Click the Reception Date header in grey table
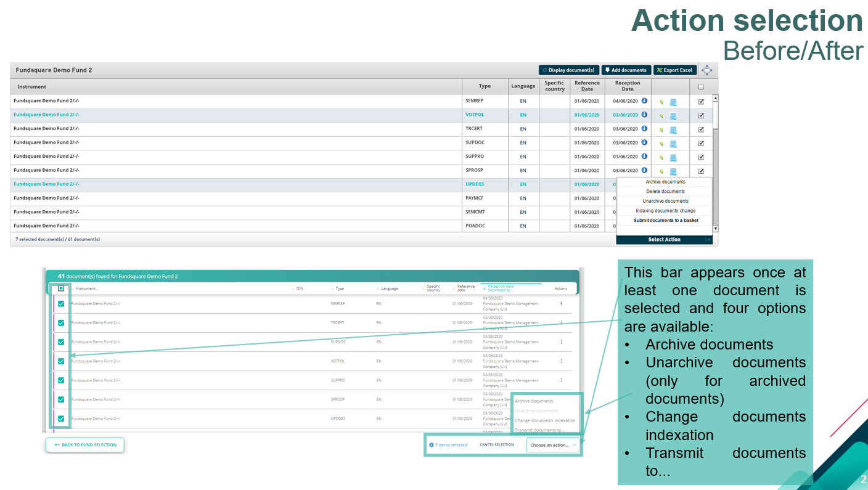Screen dimensions: 868x490 tap(628, 86)
